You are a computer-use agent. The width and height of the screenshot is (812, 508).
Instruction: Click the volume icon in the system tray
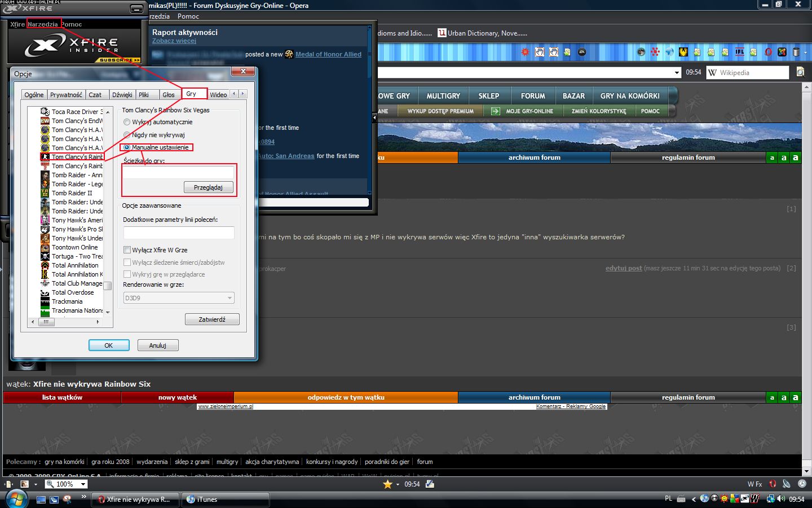pyautogui.click(x=781, y=499)
